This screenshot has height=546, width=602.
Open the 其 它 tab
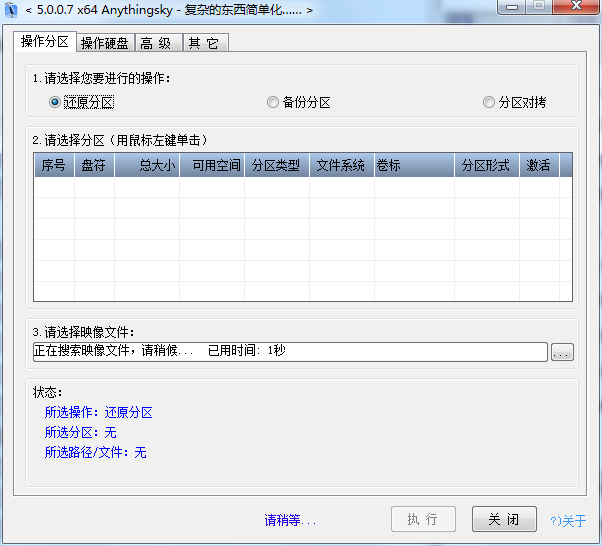coord(203,43)
